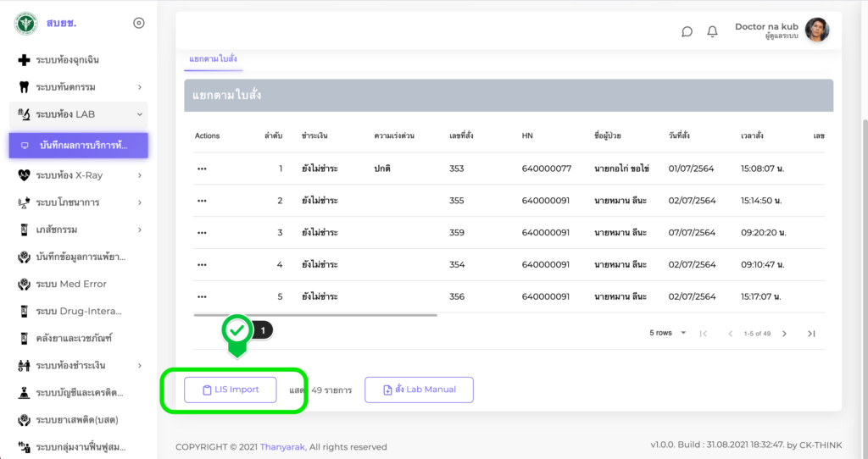
Task: Open the notifications bell icon
Action: tap(713, 31)
